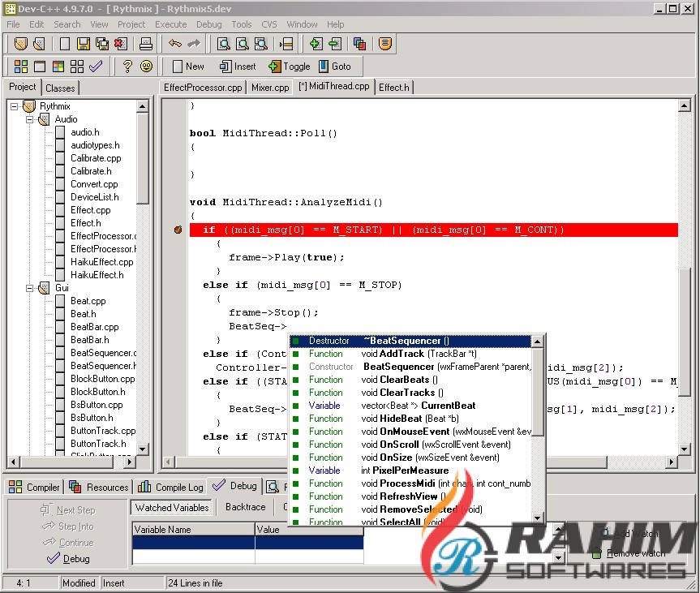700x593 pixels.
Task: Click the Close file red X icon
Action: click(x=121, y=44)
